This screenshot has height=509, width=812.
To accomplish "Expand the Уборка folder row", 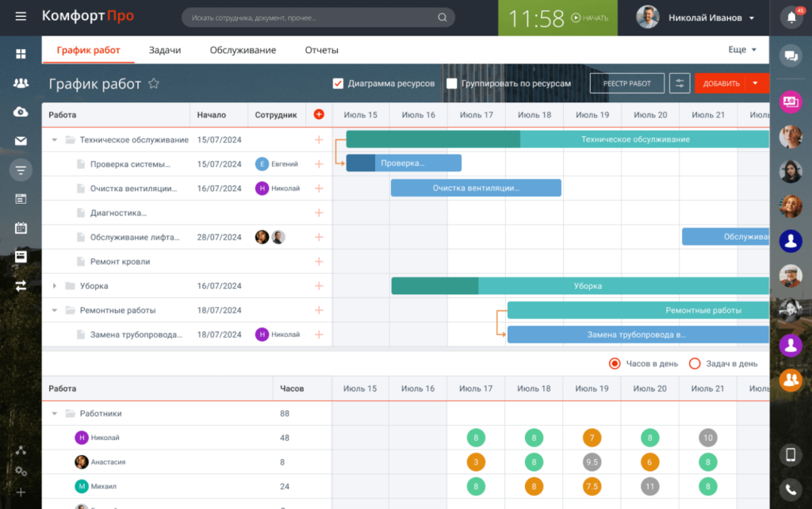I will (55, 286).
